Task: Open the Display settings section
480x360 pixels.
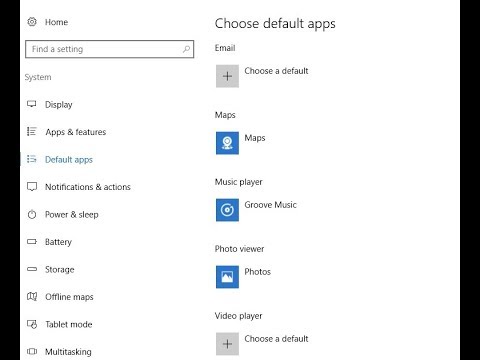Action: (x=59, y=105)
